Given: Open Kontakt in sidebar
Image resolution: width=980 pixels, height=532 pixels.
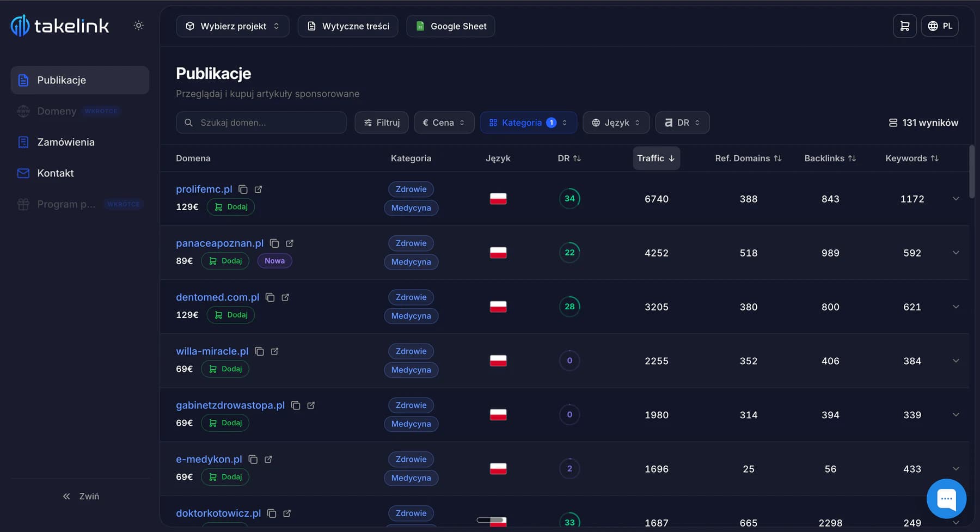Looking at the screenshot, I should point(80,173).
